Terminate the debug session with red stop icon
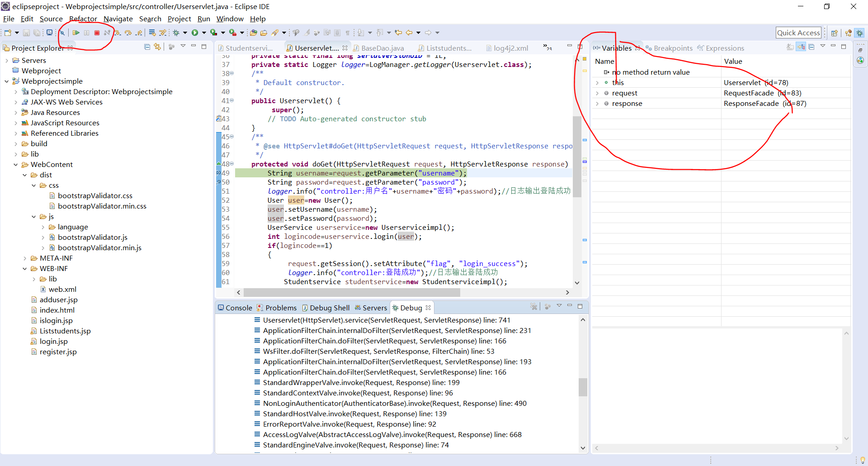868x466 pixels. (97, 33)
